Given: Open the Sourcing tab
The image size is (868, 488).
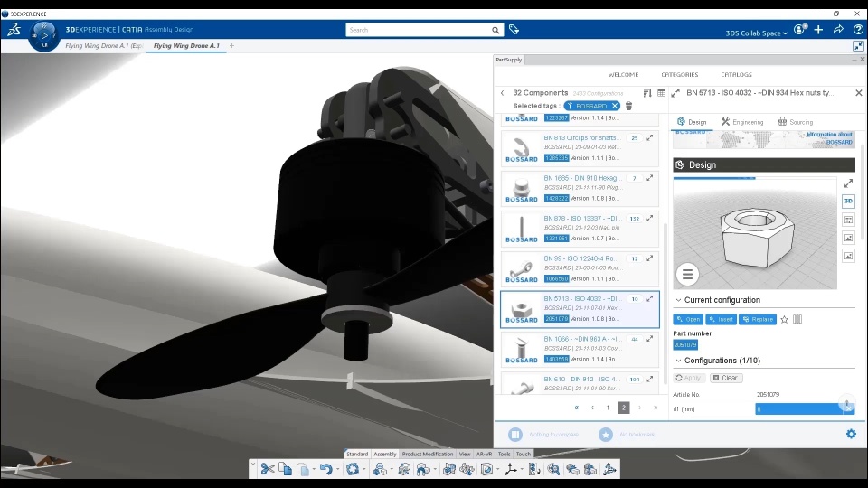Looking at the screenshot, I should (796, 122).
